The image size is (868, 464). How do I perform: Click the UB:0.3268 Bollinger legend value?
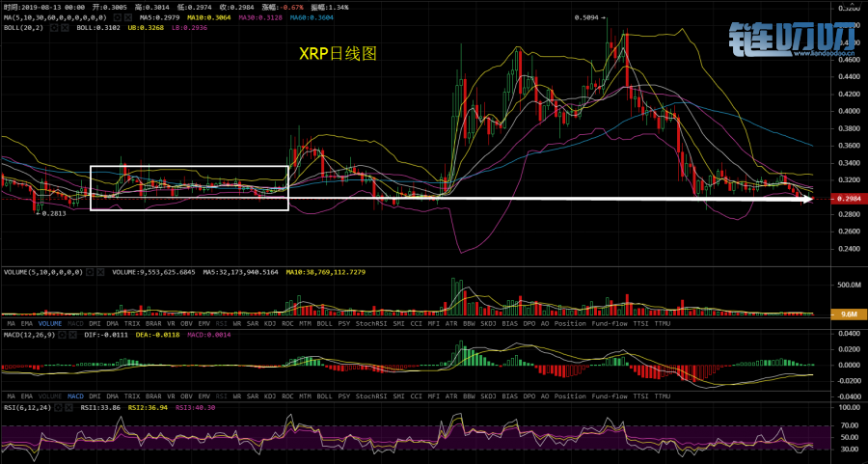tap(146, 28)
